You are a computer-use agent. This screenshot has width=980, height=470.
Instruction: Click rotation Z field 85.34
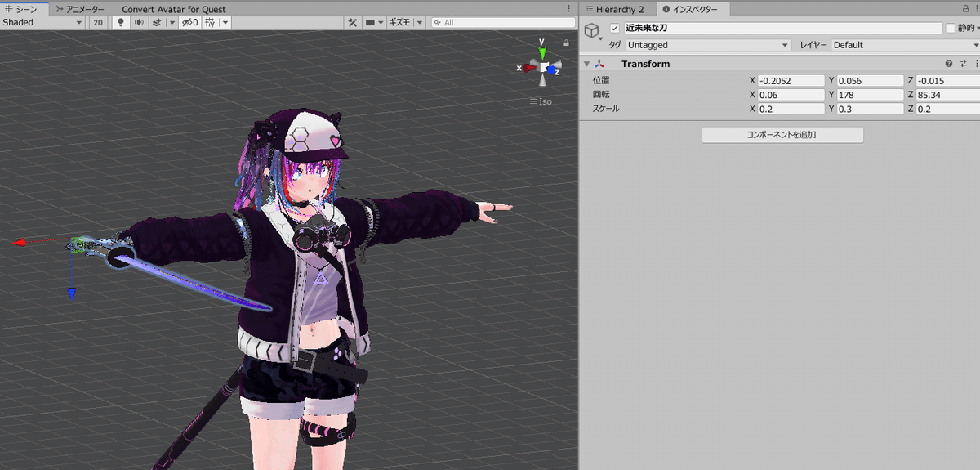[x=947, y=95]
